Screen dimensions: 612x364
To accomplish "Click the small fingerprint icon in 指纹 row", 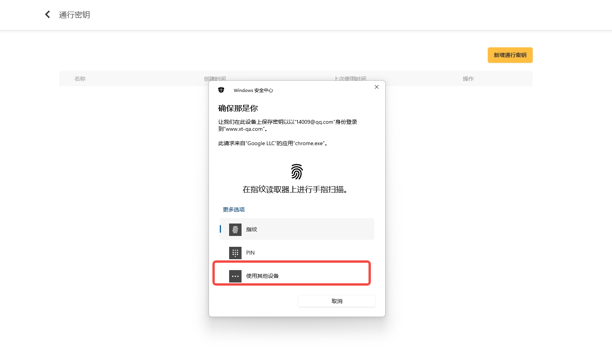I will tap(235, 230).
